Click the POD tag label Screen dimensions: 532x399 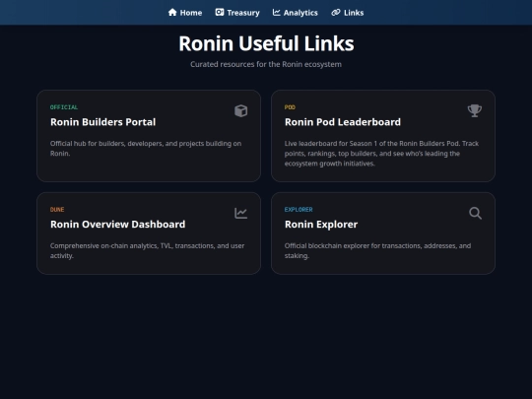click(290, 107)
